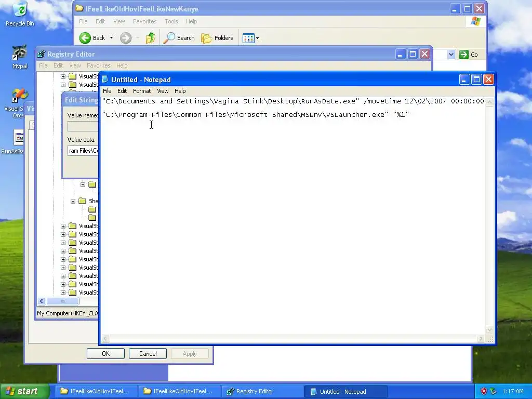The height and width of the screenshot is (399, 532).
Task: Open Notepad File menu
Action: pos(107,91)
